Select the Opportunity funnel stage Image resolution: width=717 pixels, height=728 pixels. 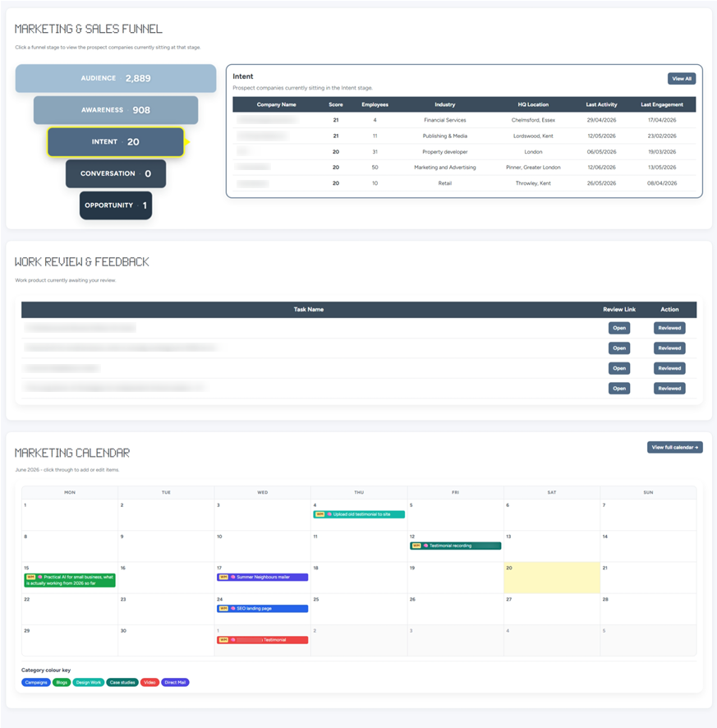[x=116, y=205]
